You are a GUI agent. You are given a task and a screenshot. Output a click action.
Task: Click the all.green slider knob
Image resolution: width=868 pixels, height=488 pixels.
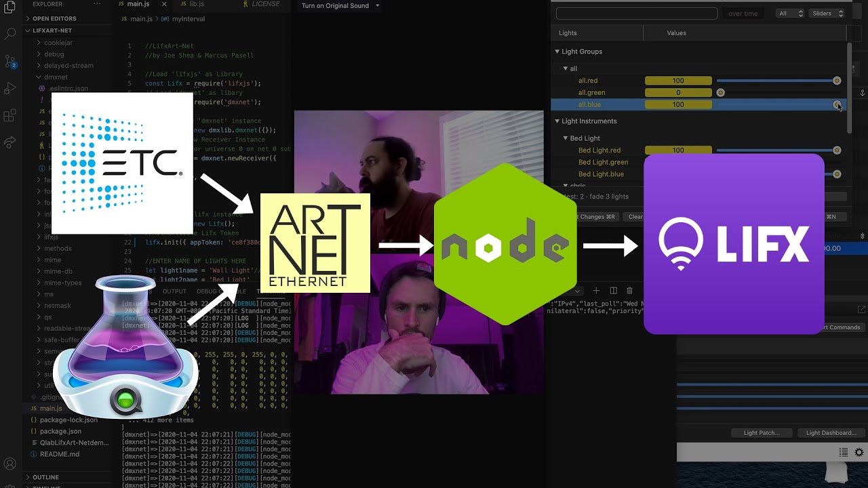tap(720, 93)
